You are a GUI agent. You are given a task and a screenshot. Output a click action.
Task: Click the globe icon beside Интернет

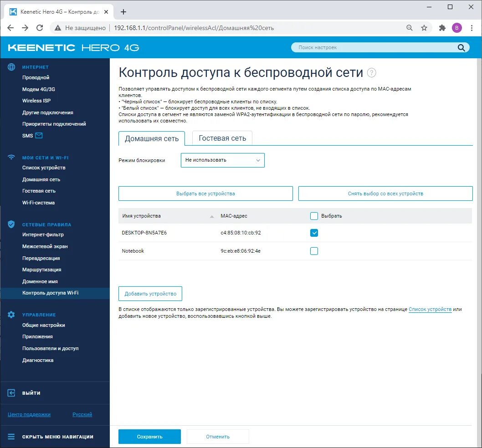(11, 67)
